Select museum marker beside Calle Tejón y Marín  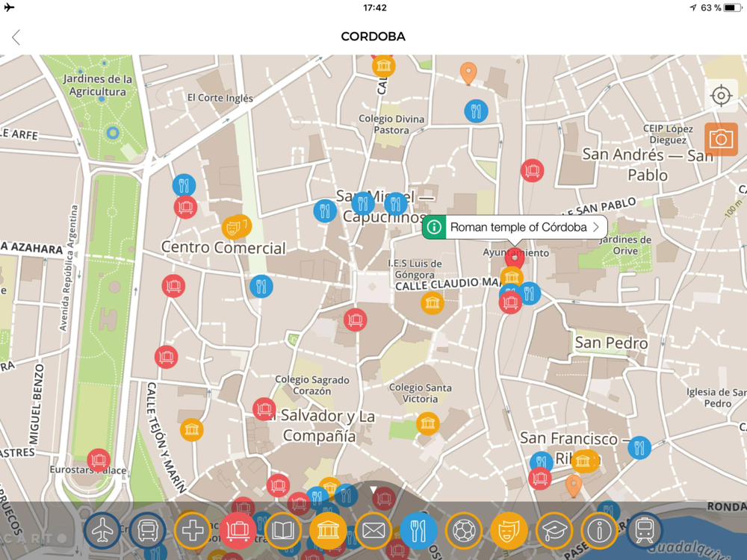click(192, 429)
